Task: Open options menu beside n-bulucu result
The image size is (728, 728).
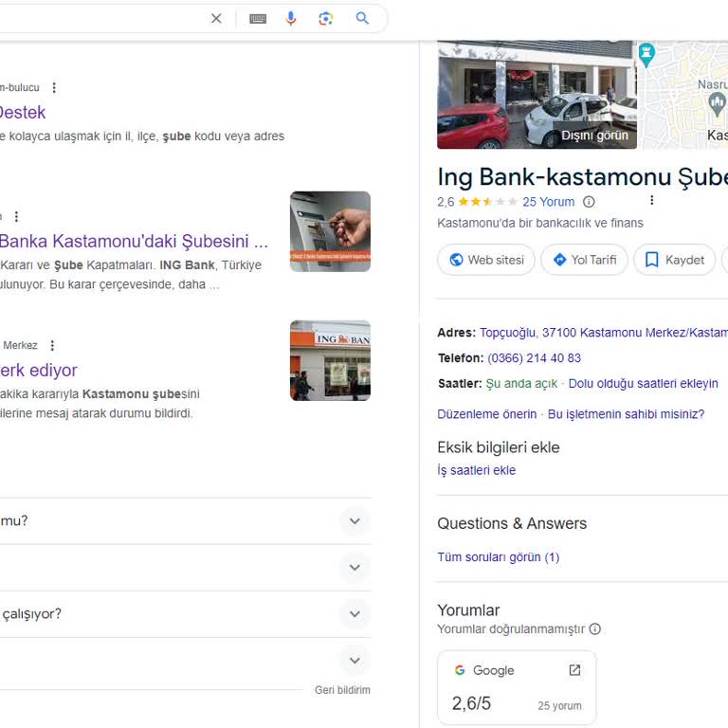Action: pyautogui.click(x=54, y=88)
